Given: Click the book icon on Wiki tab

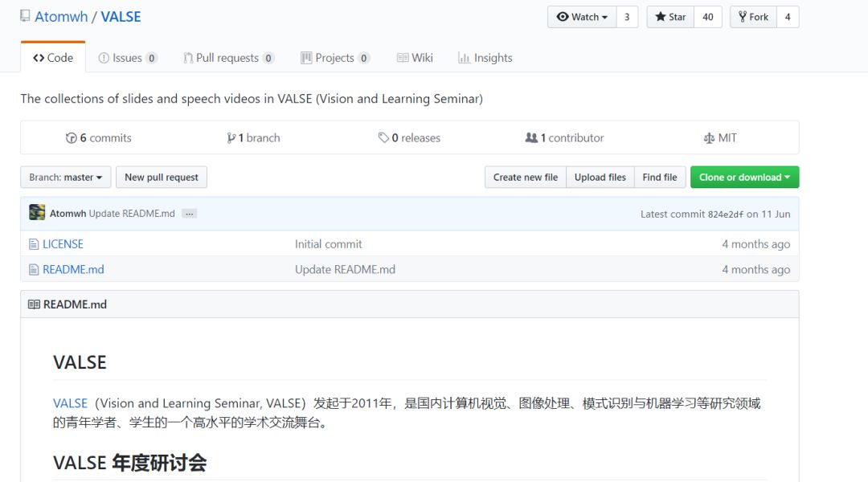Looking at the screenshot, I should (x=403, y=58).
